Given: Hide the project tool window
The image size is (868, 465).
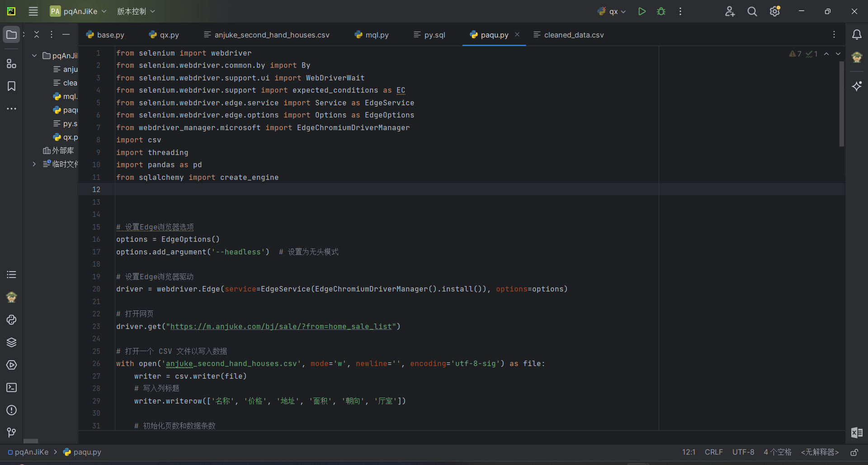Looking at the screenshot, I should pos(66,34).
